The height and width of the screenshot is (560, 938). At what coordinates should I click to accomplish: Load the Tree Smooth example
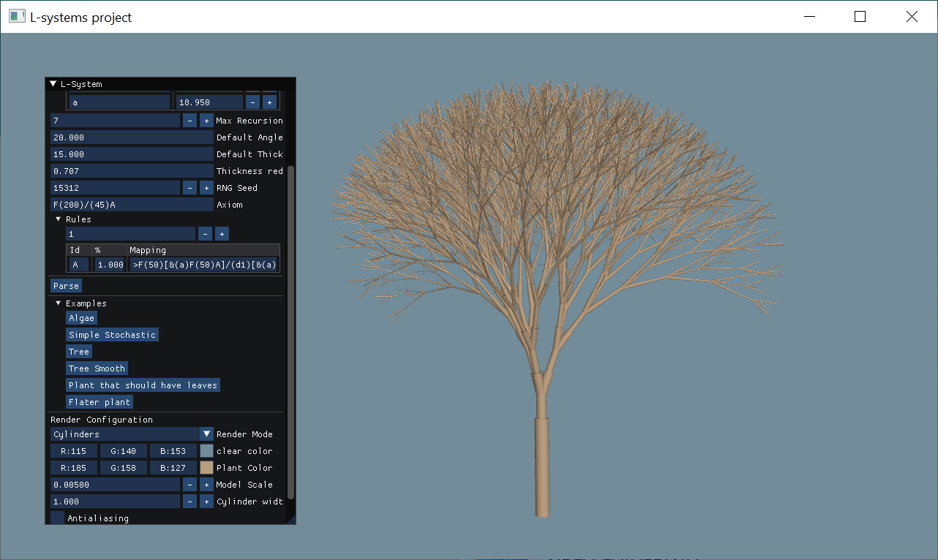tap(97, 368)
